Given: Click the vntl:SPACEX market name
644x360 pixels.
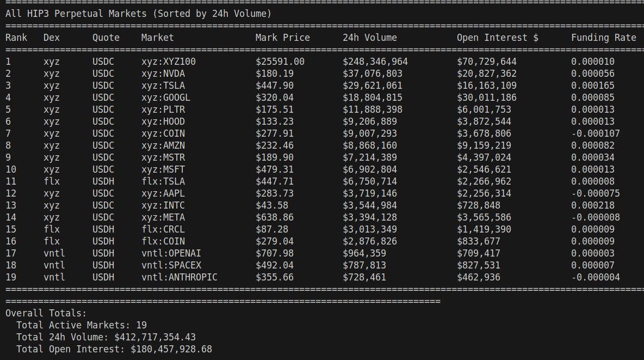Looking at the screenshot, I should (171, 265).
